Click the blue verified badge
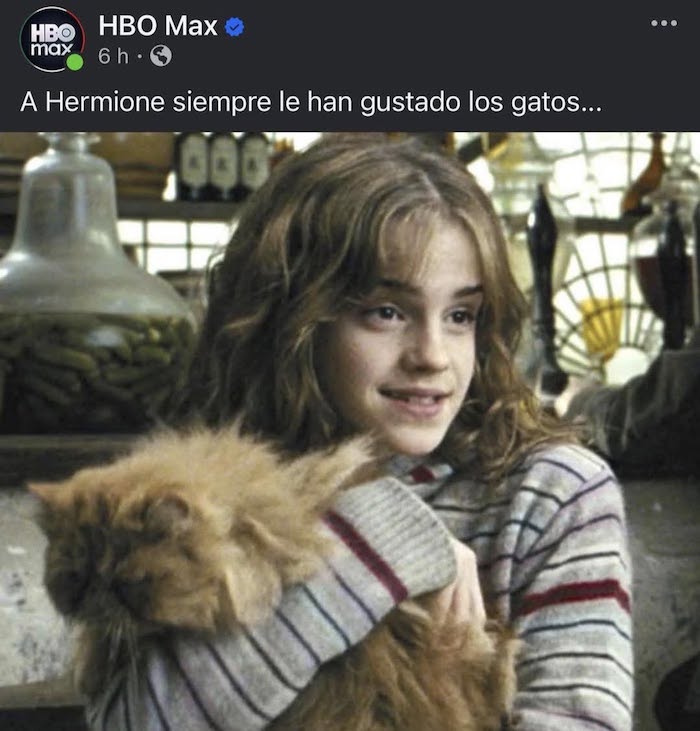This screenshot has width=700, height=731. 234,27
